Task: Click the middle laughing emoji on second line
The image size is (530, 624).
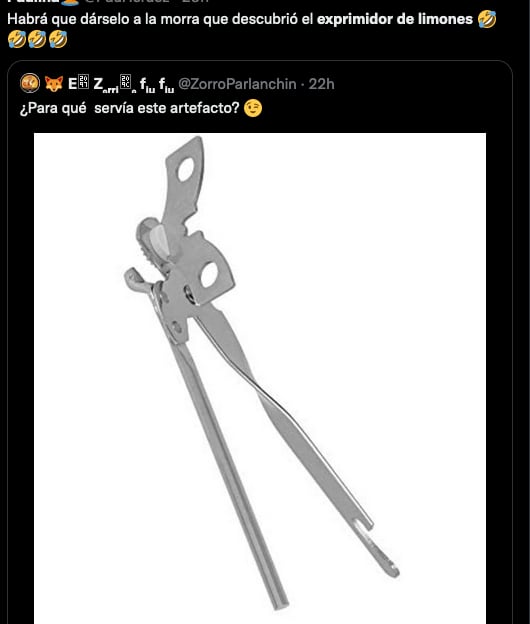Action: (x=37, y=39)
